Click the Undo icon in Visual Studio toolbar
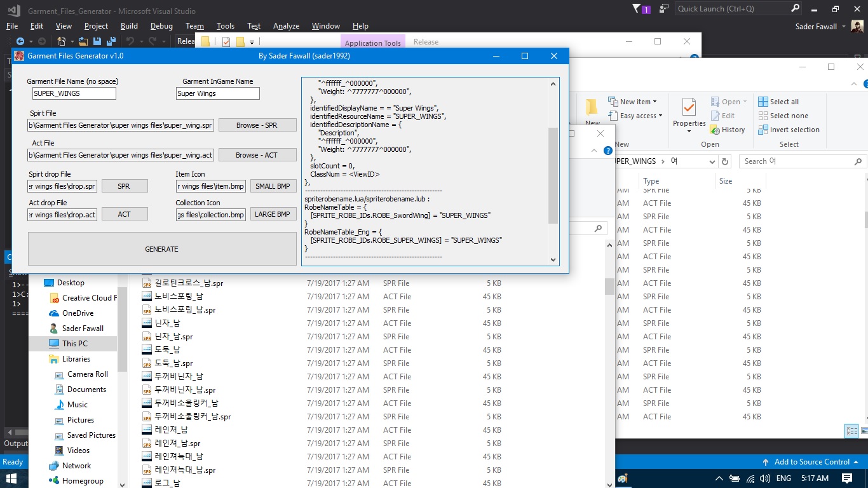Viewport: 868px width, 488px height. 130,41
